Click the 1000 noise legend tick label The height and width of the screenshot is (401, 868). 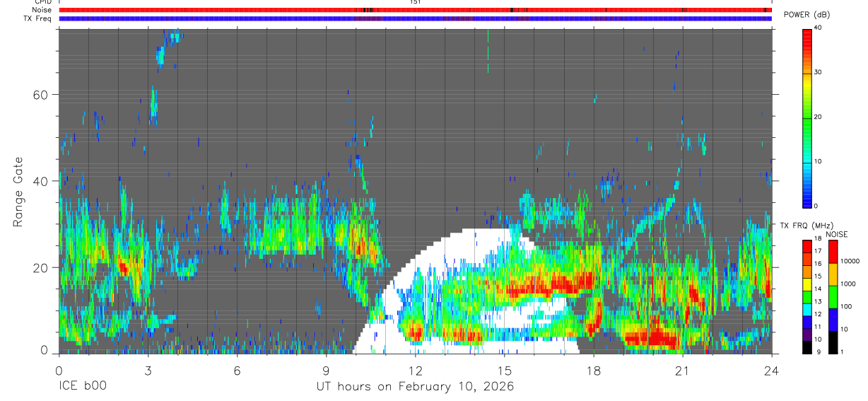(x=848, y=284)
